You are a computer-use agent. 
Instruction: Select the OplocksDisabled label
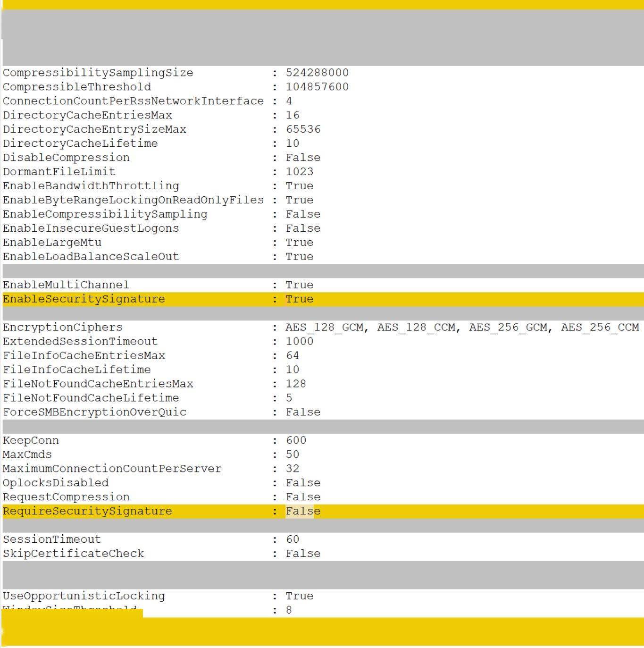pos(56,483)
